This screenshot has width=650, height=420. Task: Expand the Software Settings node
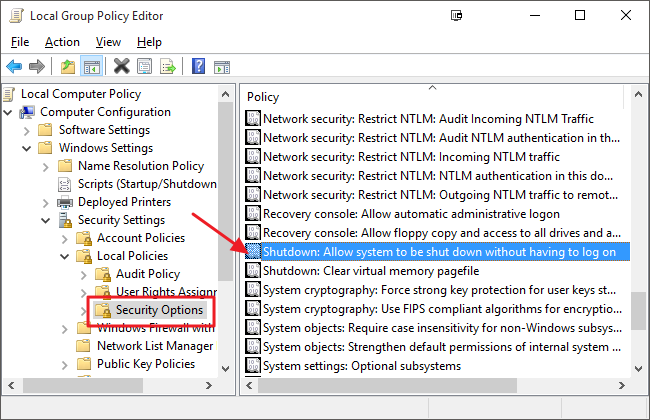[27, 130]
